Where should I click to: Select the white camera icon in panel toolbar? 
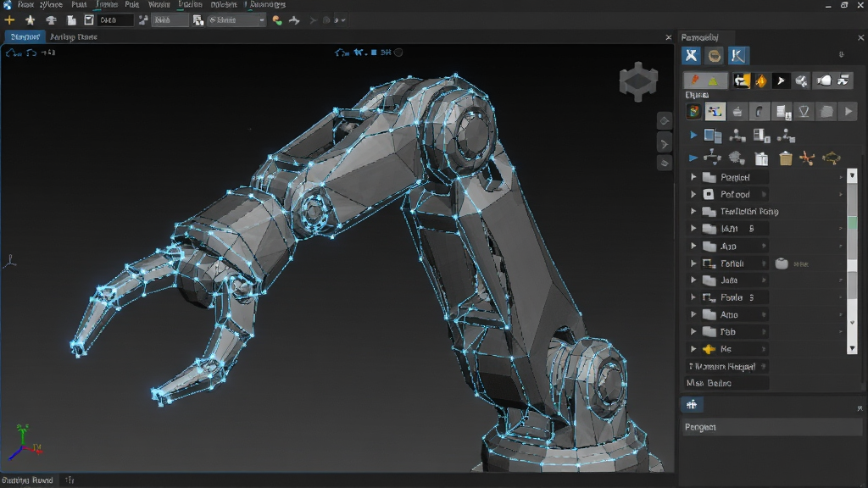(824, 80)
